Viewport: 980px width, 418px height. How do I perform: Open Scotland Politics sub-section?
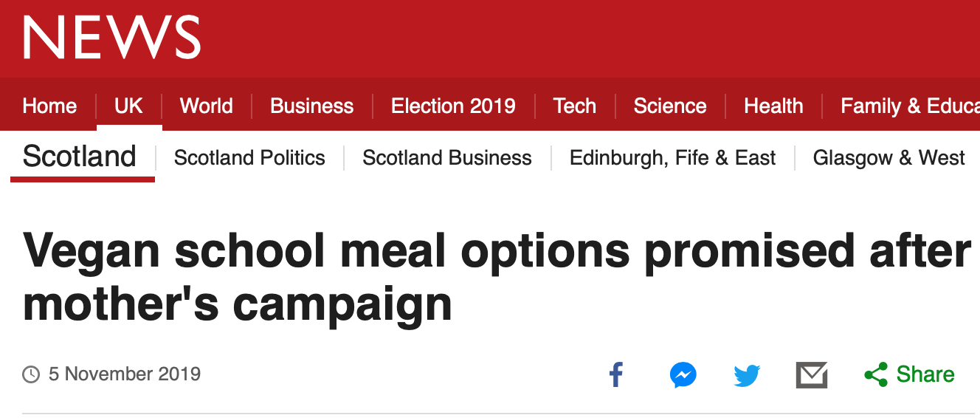[x=249, y=158]
